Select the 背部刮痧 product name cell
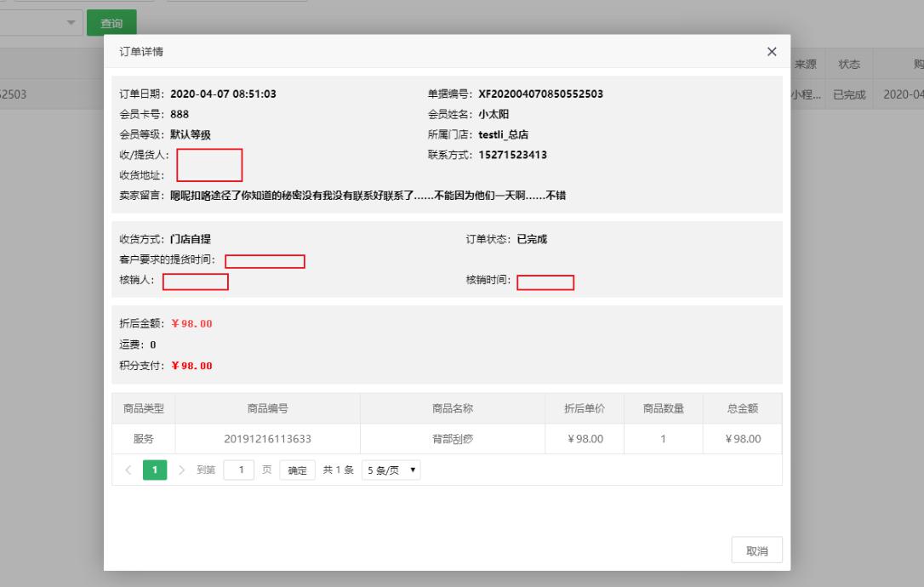924x587 pixels. [452, 439]
